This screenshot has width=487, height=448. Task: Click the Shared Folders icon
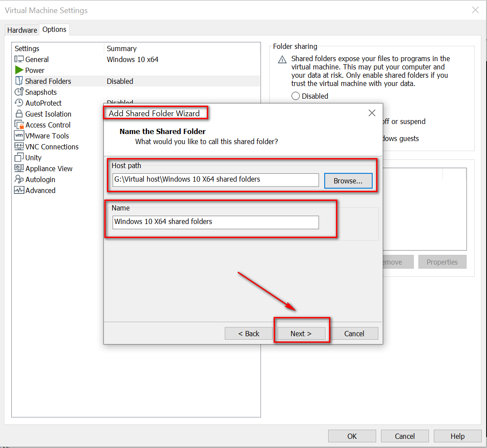pyautogui.click(x=19, y=81)
